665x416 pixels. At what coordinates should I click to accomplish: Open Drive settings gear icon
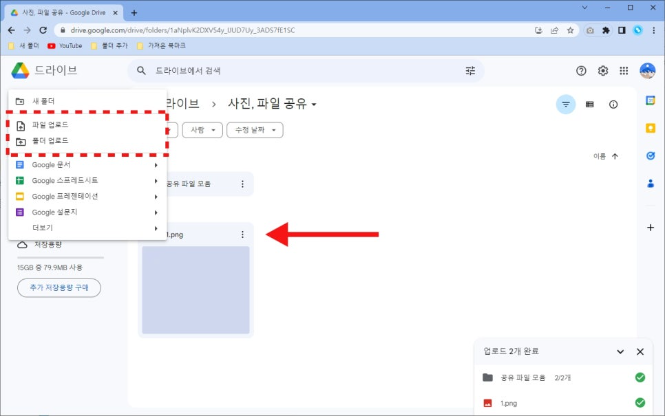tap(603, 72)
